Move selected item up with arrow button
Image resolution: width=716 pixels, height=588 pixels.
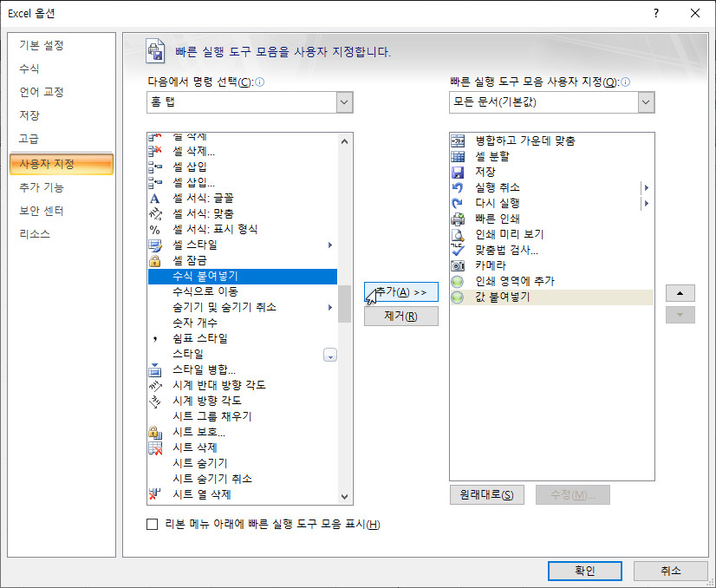(x=680, y=293)
